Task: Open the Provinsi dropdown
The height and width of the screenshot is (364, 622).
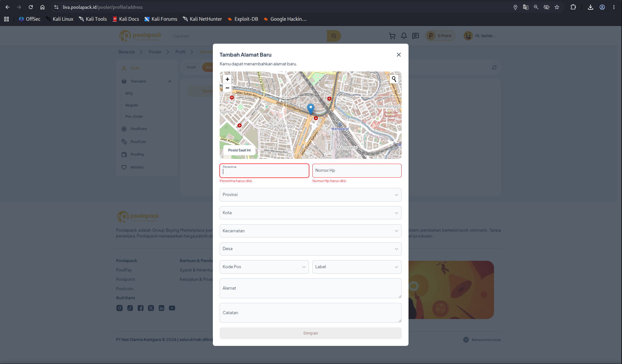Action: 311,195
